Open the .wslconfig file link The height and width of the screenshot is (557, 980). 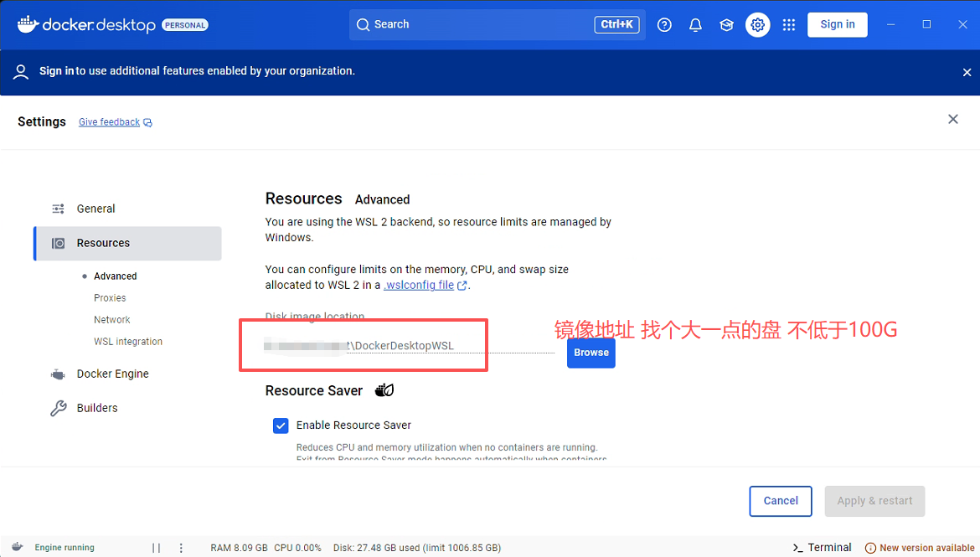click(x=419, y=285)
